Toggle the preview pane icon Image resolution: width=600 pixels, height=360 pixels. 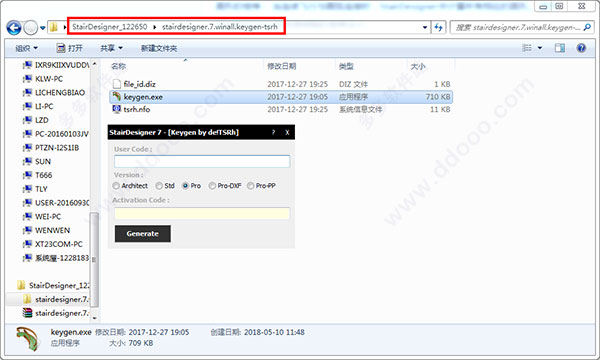(560, 48)
